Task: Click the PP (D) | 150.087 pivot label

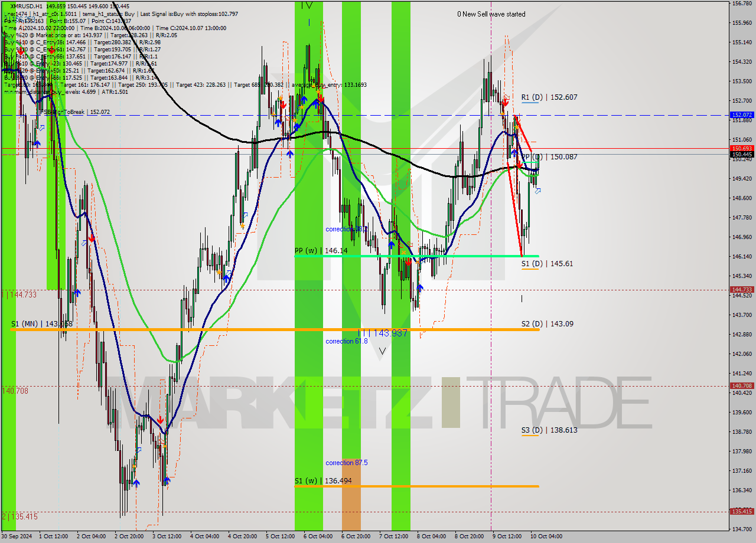Action: click(x=549, y=157)
